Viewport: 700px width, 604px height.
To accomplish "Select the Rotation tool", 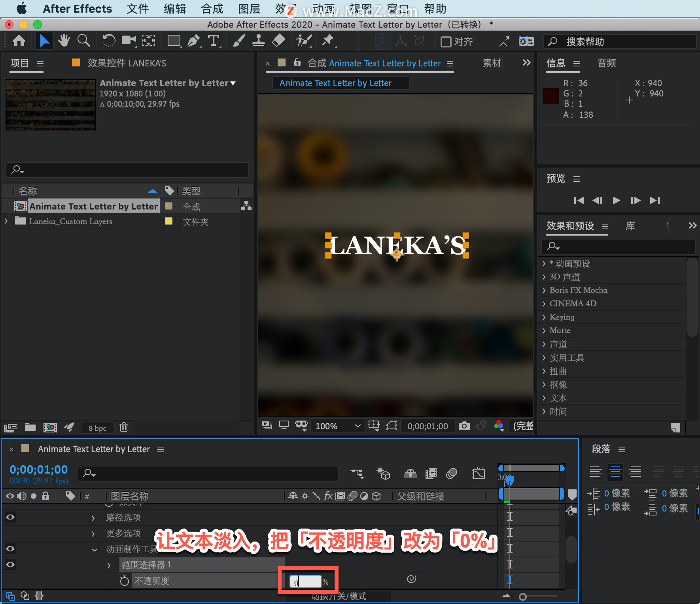I will pos(109,41).
